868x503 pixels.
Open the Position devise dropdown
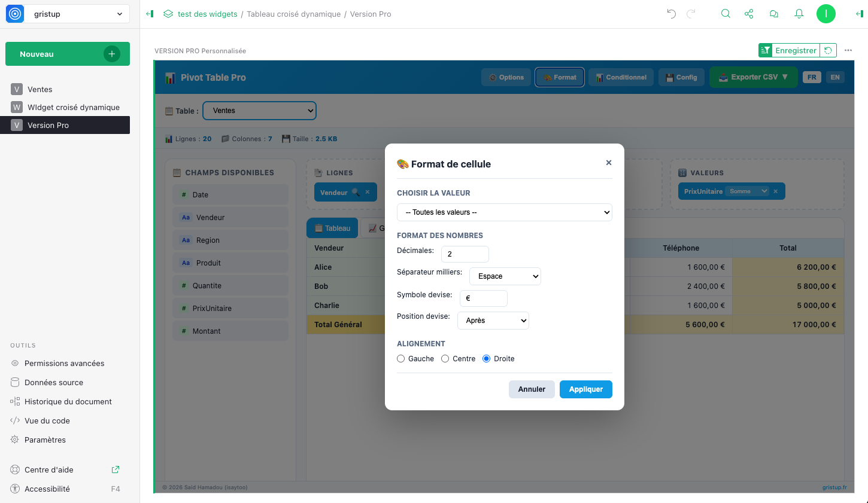[493, 321]
